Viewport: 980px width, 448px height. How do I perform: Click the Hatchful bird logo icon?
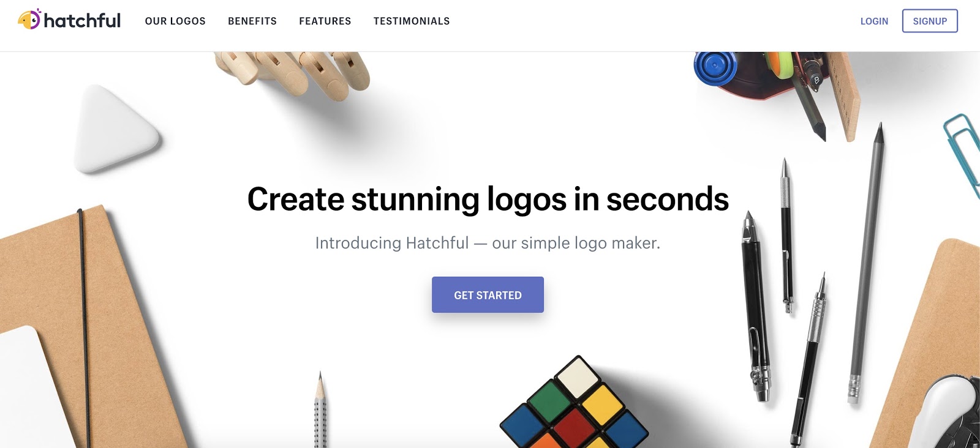tap(29, 20)
